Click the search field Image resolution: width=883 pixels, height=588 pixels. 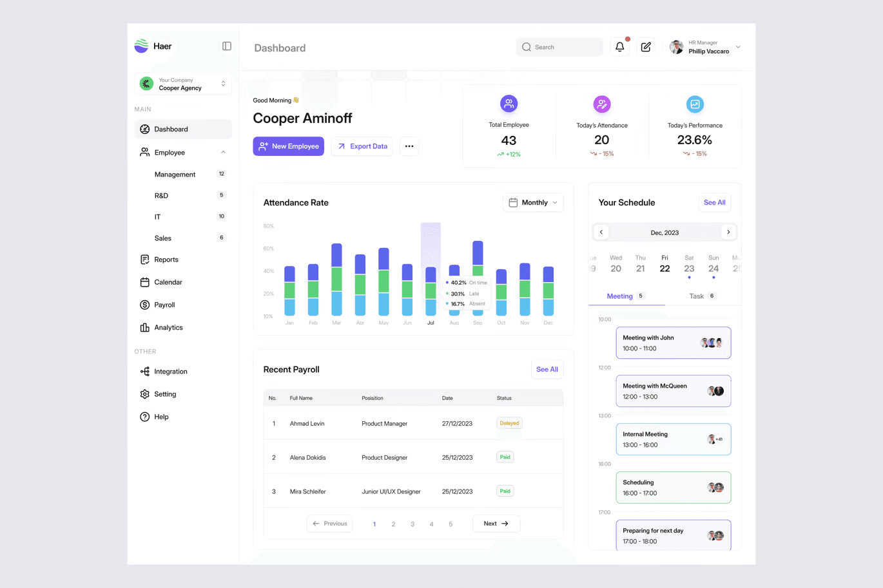pyautogui.click(x=559, y=47)
